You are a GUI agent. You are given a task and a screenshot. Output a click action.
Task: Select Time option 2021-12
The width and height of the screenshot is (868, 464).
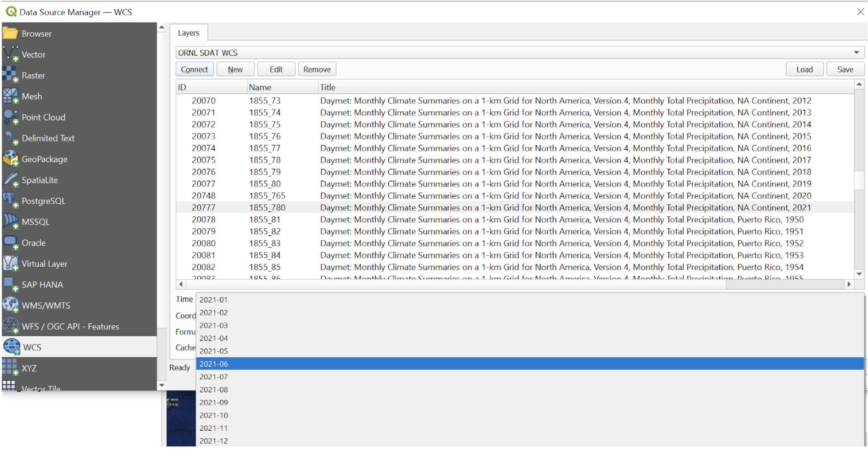click(530, 441)
